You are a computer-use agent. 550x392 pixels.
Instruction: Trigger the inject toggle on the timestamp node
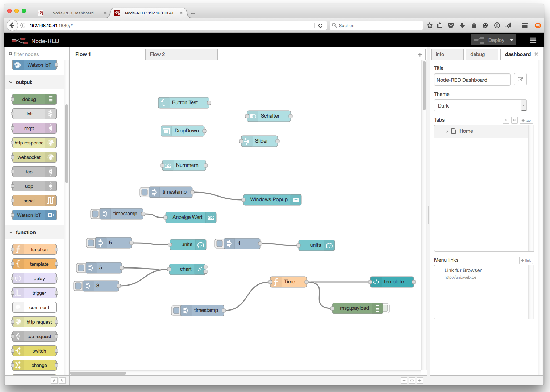click(144, 192)
